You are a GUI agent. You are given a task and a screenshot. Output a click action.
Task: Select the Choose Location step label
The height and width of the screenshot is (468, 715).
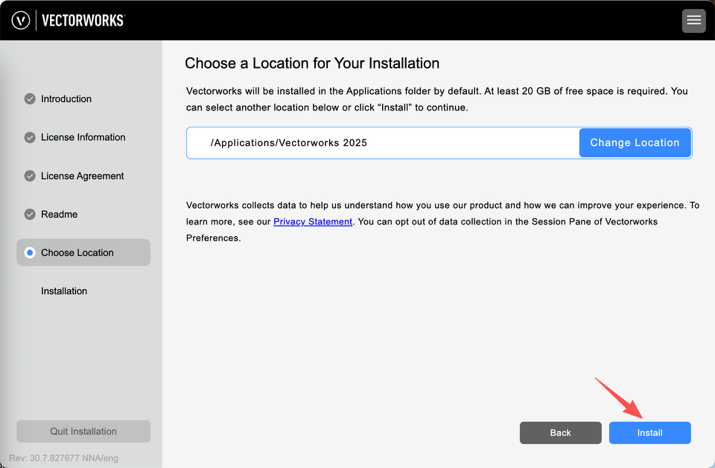point(77,253)
